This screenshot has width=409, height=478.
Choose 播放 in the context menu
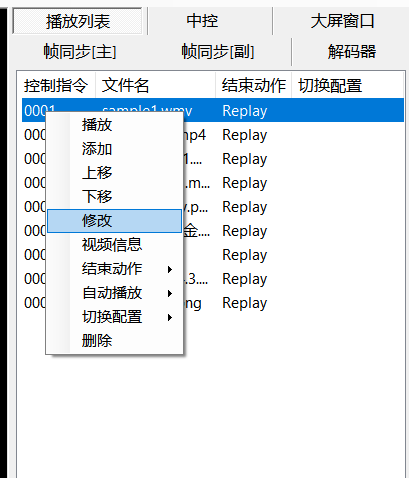point(114,125)
